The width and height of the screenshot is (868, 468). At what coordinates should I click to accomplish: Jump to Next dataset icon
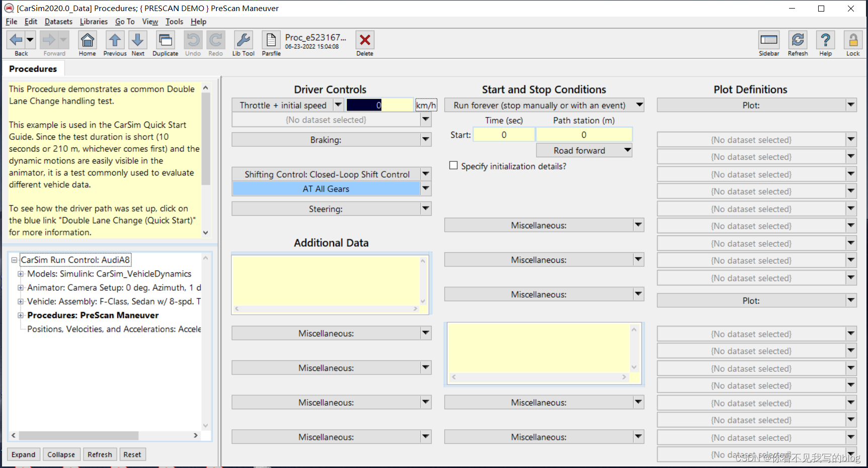[x=137, y=40]
